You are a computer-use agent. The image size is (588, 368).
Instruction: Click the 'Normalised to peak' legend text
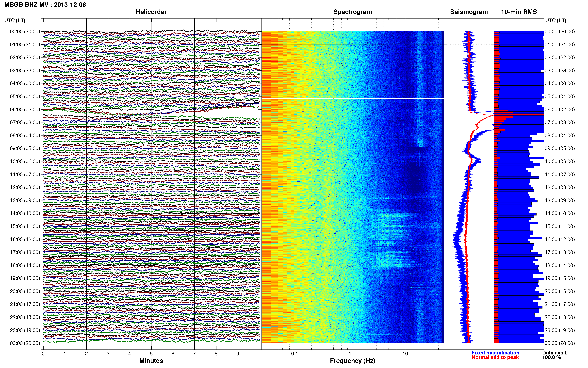[495, 357]
